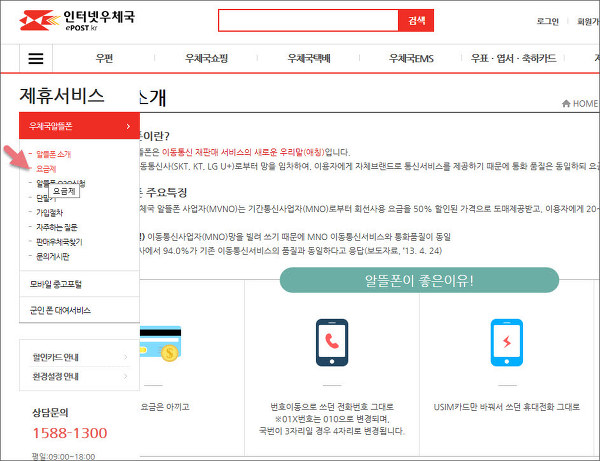
Task: Click the credit card and coin illustration
Action: click(157, 342)
